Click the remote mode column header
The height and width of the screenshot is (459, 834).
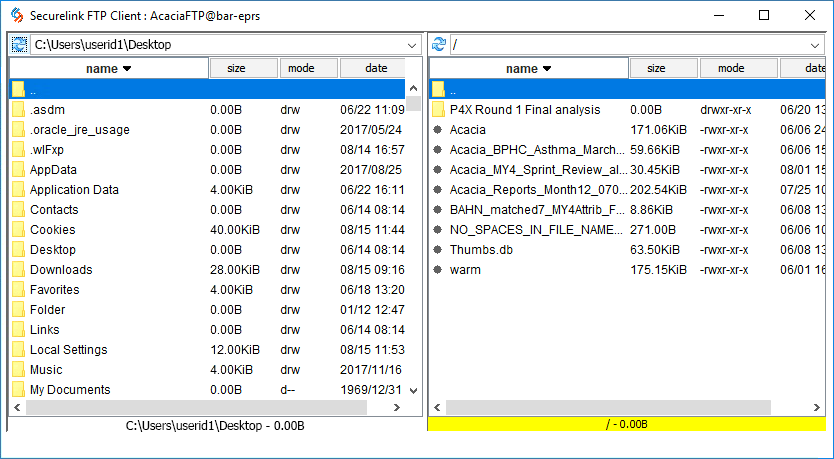(x=731, y=68)
